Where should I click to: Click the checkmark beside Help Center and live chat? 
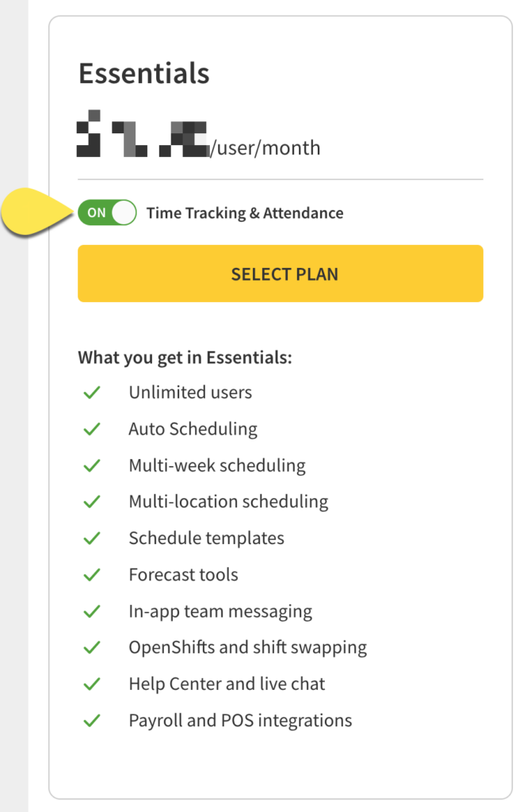(x=91, y=684)
